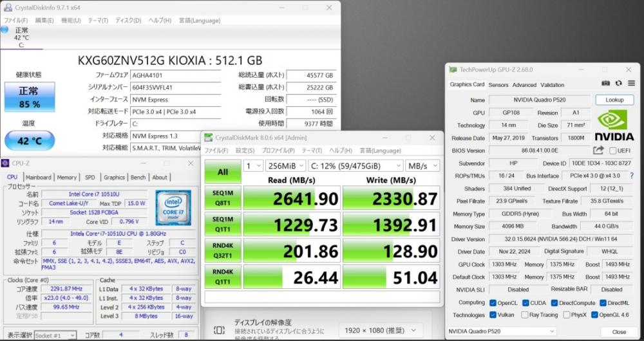Toggle the OpenGL 4.6 checkbox

tap(594, 315)
